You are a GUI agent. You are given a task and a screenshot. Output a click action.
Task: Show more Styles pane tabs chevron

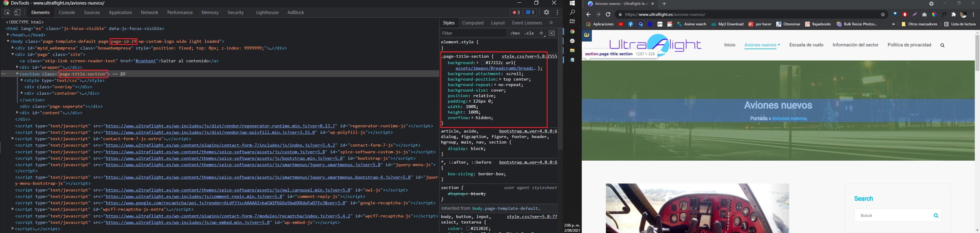(x=551, y=23)
